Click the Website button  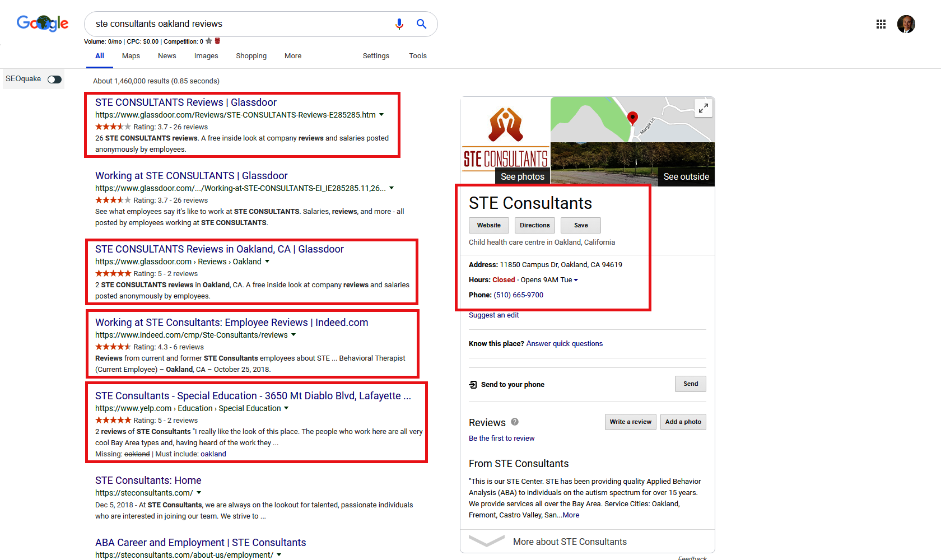click(x=489, y=225)
